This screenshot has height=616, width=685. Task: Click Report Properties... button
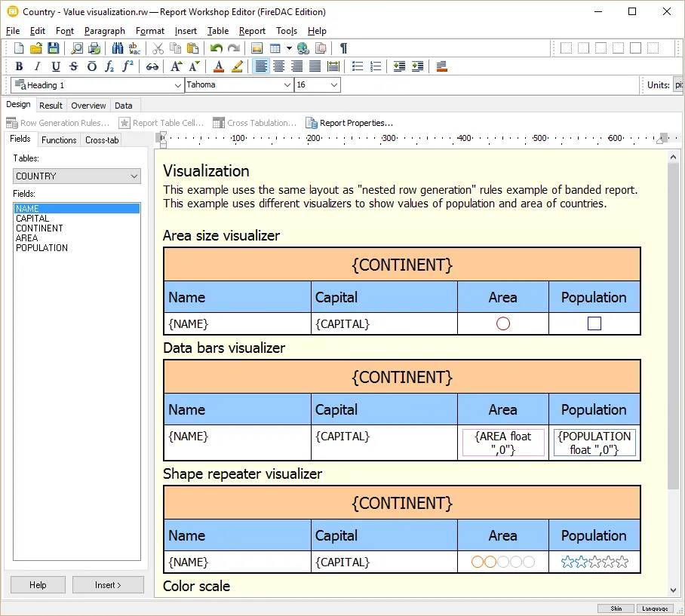point(349,123)
